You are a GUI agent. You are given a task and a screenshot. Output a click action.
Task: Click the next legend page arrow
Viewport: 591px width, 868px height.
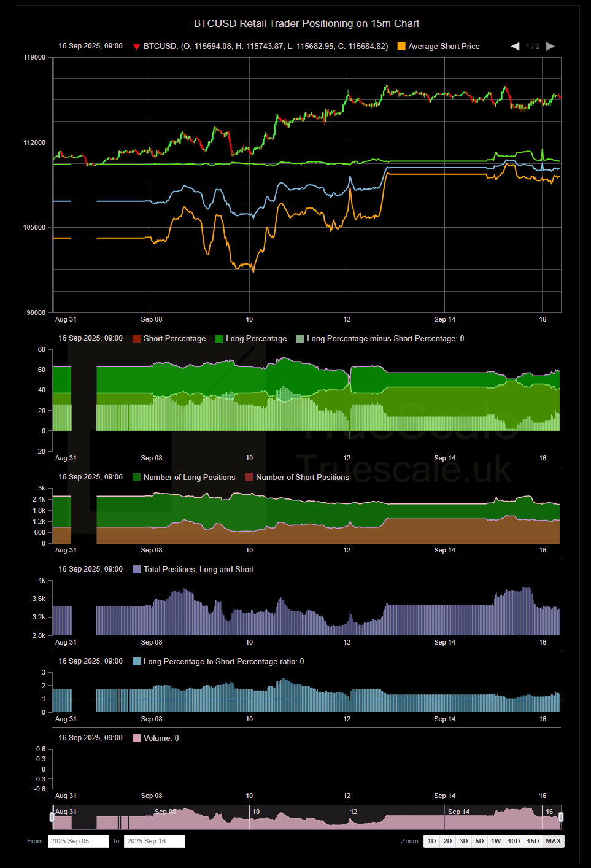pos(550,47)
